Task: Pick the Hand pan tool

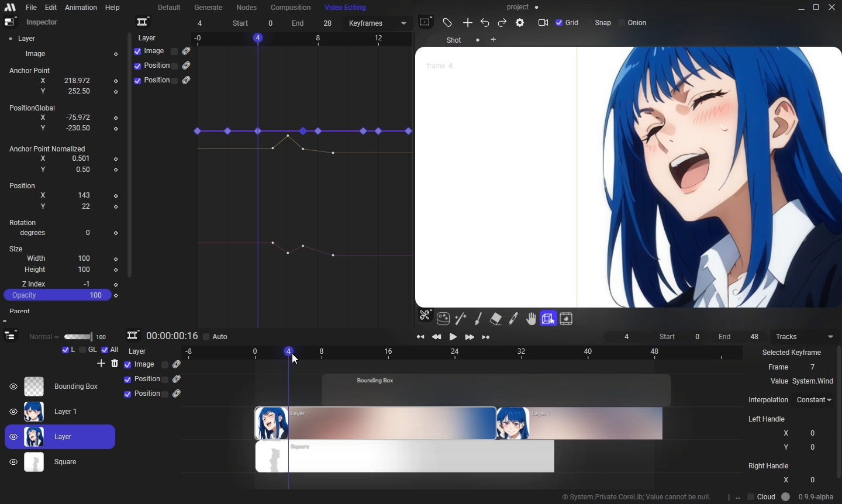Action: pyautogui.click(x=532, y=319)
